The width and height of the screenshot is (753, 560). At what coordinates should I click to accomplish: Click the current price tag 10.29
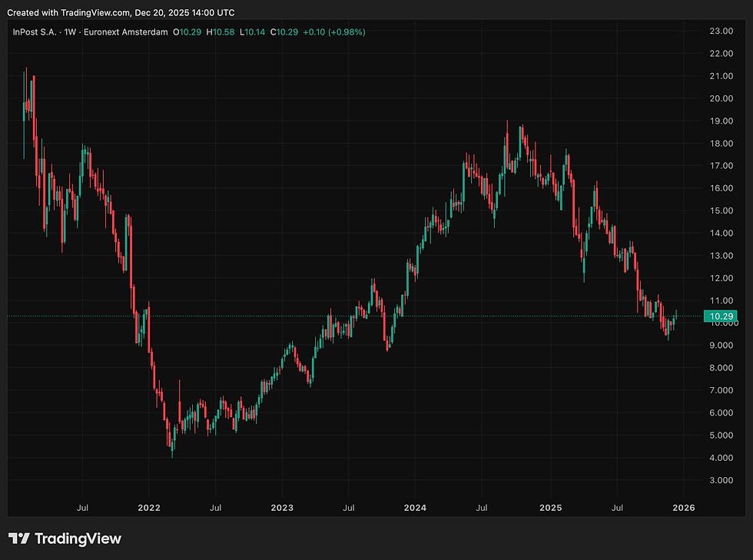721,316
